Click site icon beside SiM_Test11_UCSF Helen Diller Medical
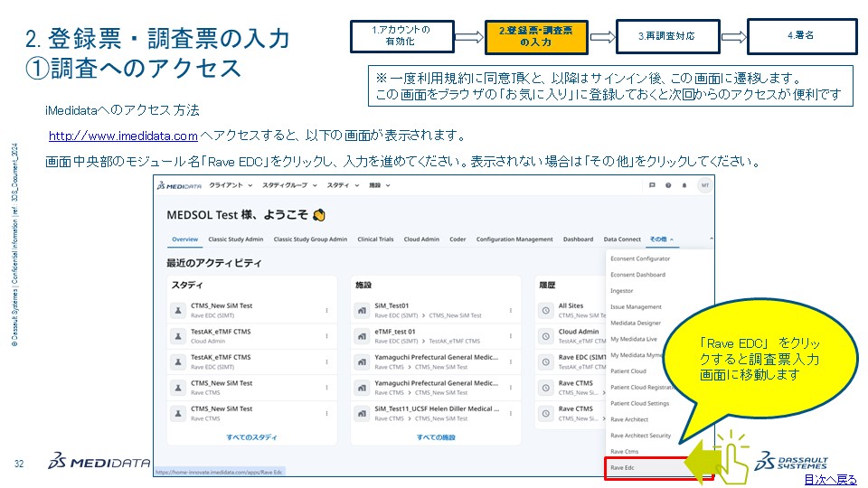 [362, 413]
